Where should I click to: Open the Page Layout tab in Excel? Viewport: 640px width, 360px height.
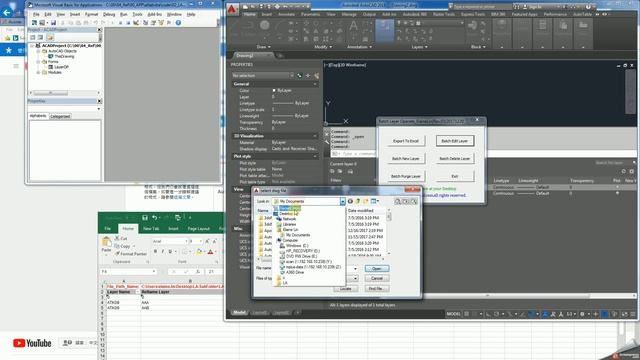(198, 229)
